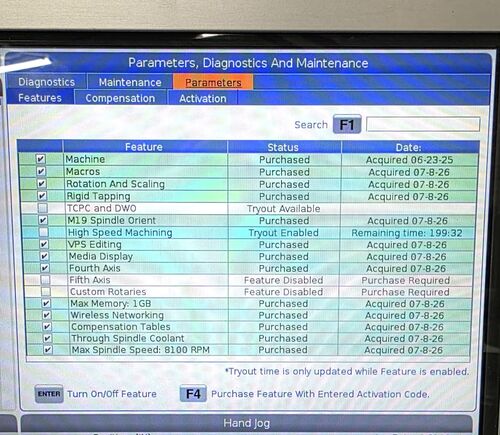500x435 pixels.
Task: Switch to the Compensation sub-tab
Action: tap(120, 98)
